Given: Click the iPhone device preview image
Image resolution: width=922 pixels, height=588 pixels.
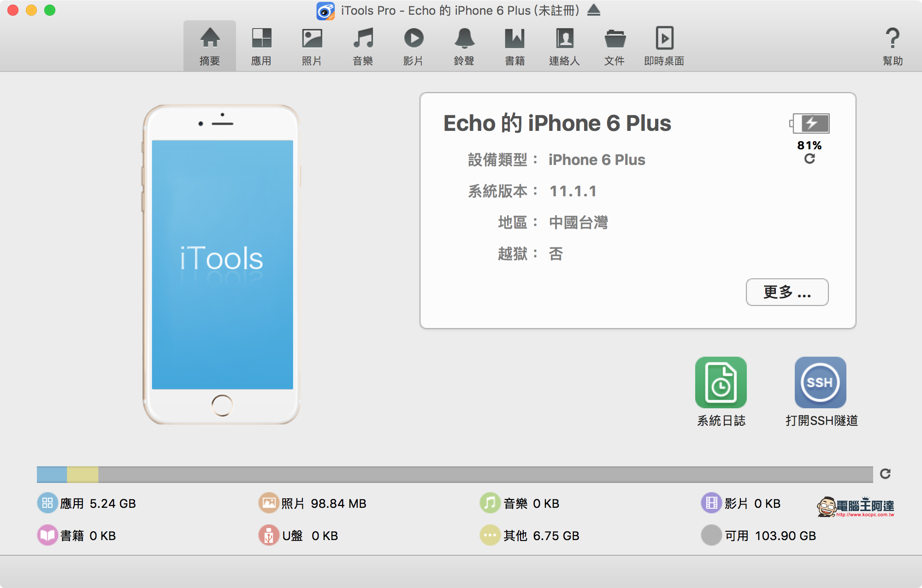Looking at the screenshot, I should point(222,265).
